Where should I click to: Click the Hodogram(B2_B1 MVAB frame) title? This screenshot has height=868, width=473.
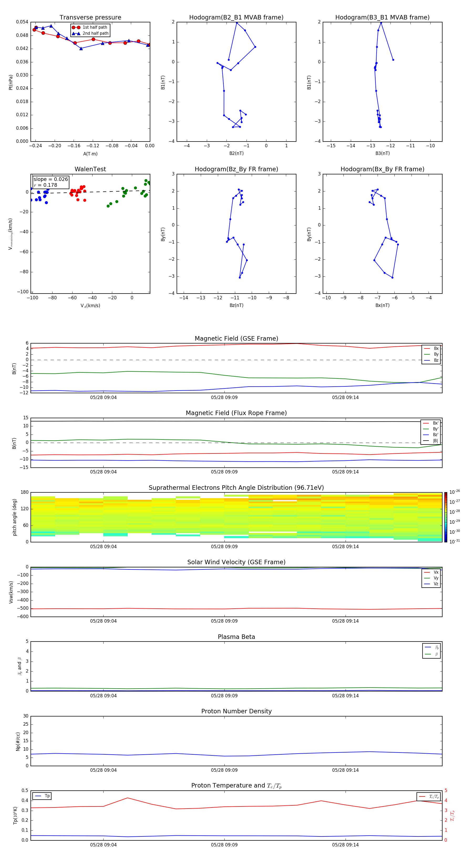click(x=236, y=18)
